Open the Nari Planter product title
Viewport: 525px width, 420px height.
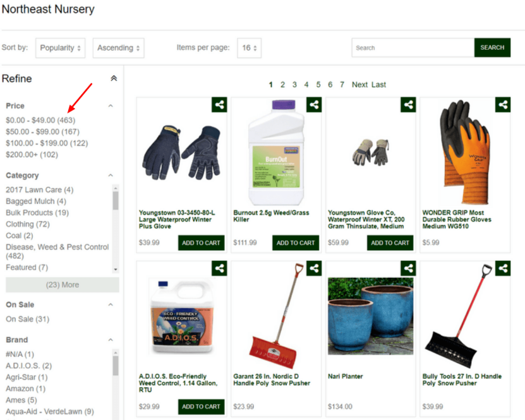(x=345, y=376)
